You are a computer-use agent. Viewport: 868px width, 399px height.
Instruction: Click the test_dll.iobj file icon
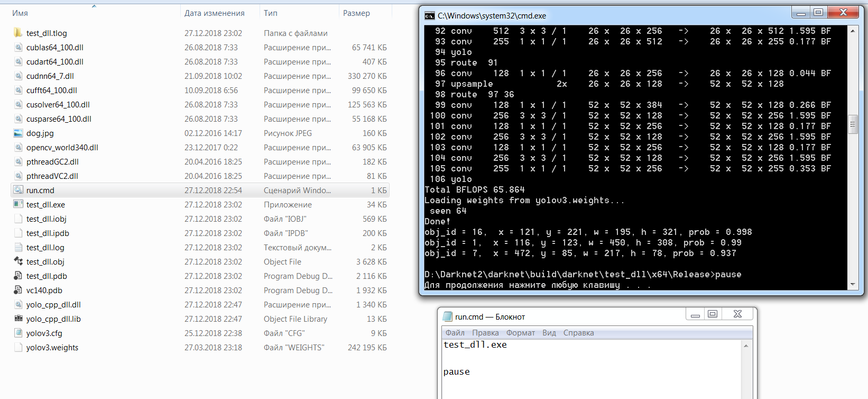click(x=18, y=219)
